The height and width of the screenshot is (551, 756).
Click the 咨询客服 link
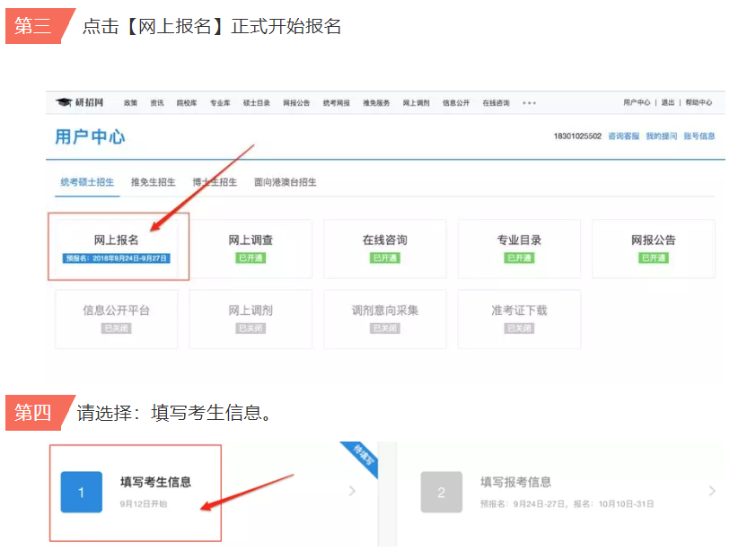(x=623, y=136)
